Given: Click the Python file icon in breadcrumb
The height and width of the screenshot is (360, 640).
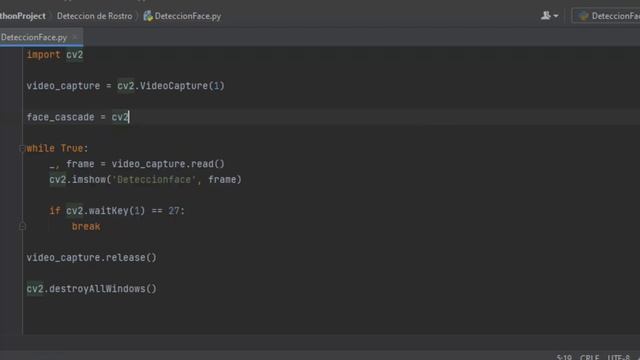Looking at the screenshot, I should click(x=148, y=16).
